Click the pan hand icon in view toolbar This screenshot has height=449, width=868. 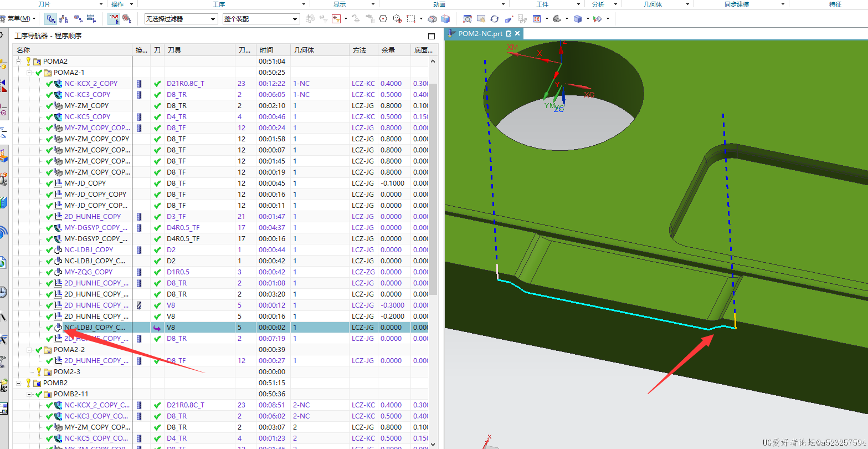pos(481,19)
